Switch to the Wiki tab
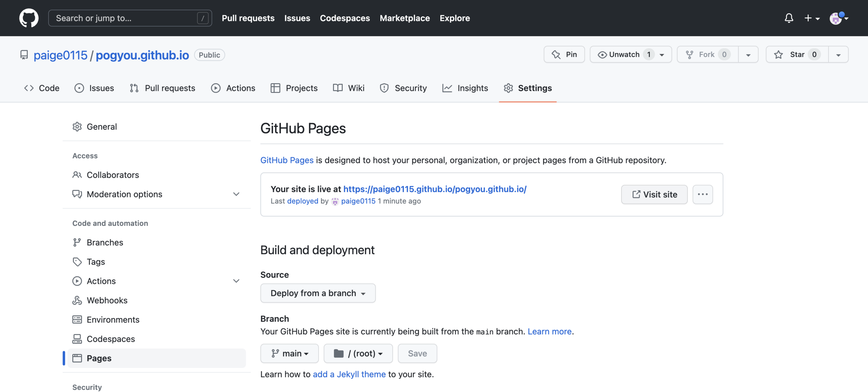Viewport: 868px width, 392px height. (349, 88)
